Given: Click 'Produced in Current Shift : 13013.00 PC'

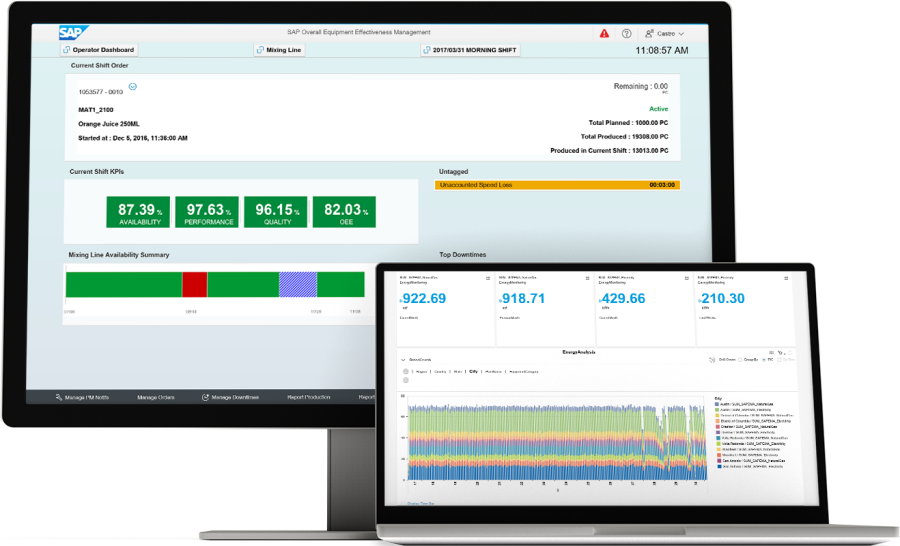Looking at the screenshot, I should click(x=609, y=150).
